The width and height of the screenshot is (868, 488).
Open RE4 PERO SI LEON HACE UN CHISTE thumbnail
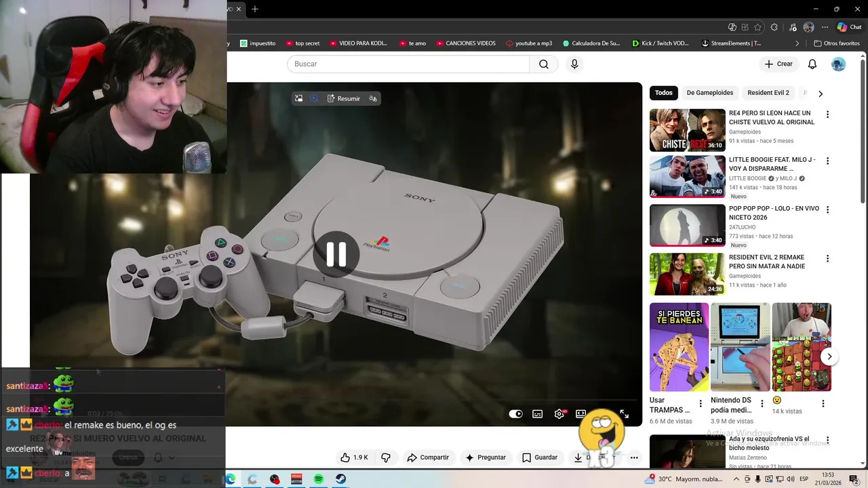click(688, 130)
